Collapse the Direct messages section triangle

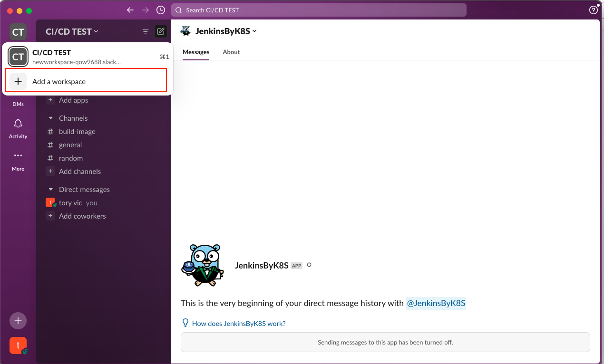click(x=51, y=190)
